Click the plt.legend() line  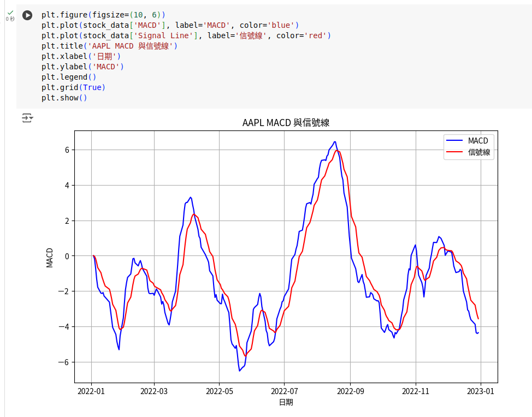(x=69, y=77)
